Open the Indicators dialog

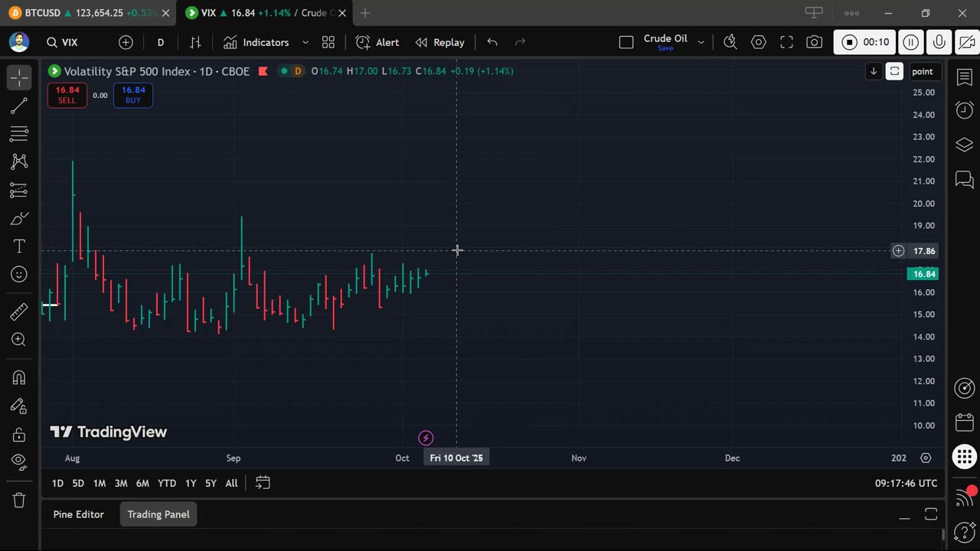[256, 43]
